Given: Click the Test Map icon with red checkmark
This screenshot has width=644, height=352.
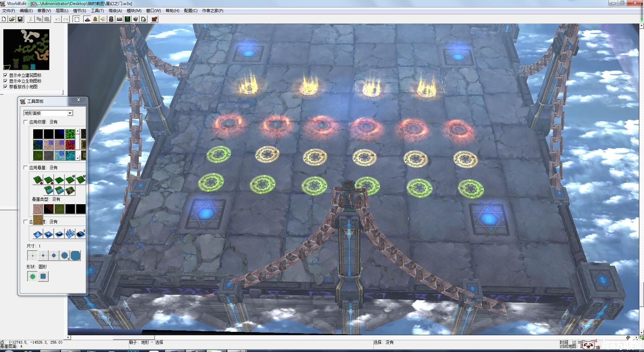Looking at the screenshot, I should point(154,19).
